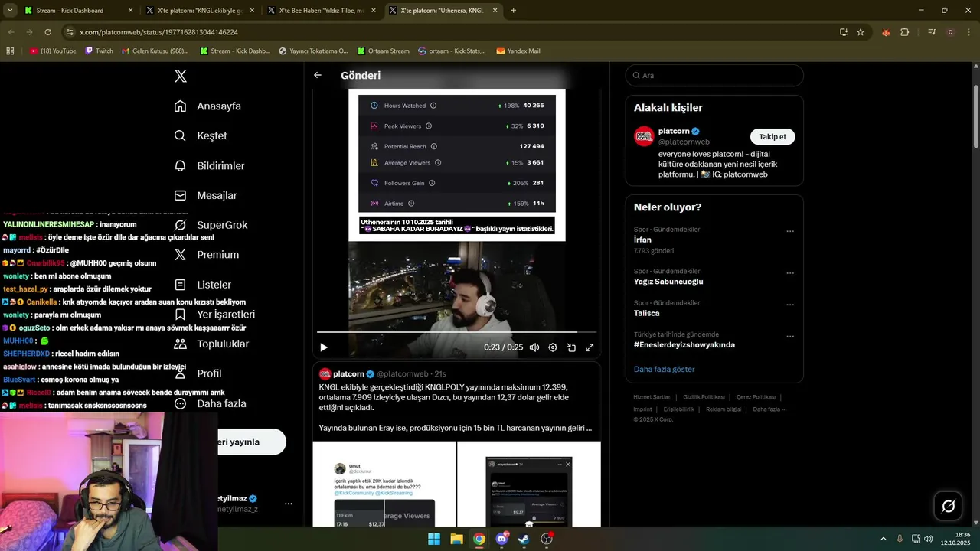Screen dimensions: 980x551
Task: Open more options for the İrfan trend
Action: coord(790,230)
